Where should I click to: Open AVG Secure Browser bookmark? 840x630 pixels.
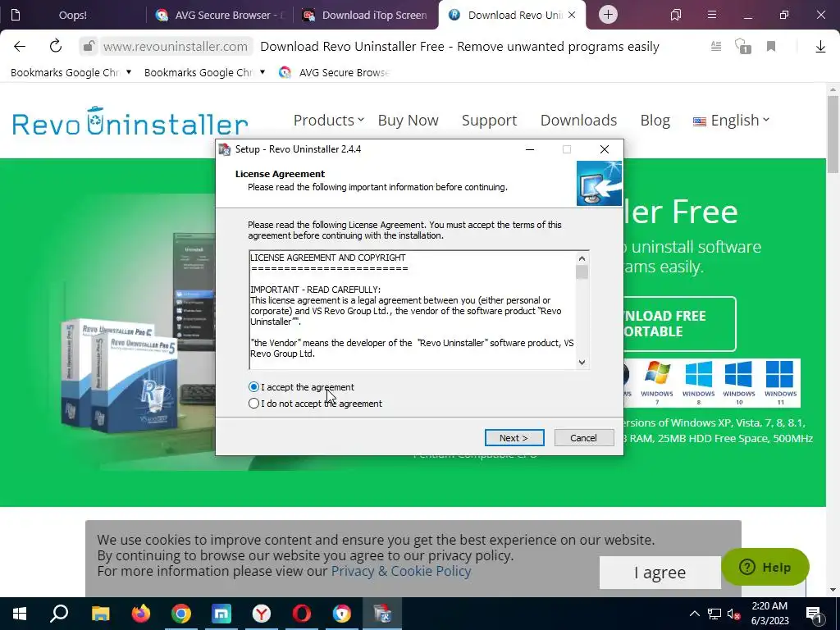tap(335, 72)
